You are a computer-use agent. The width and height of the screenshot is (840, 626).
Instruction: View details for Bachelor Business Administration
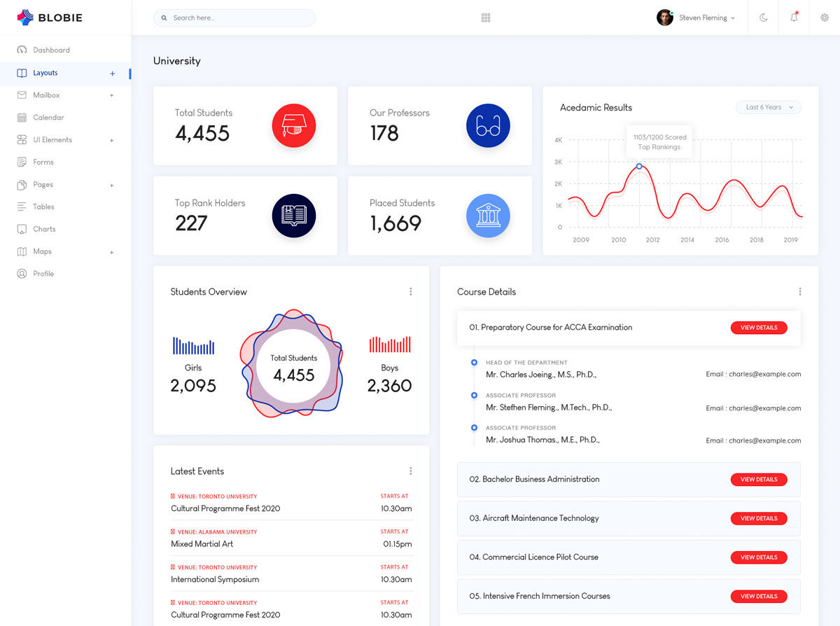pyautogui.click(x=759, y=480)
